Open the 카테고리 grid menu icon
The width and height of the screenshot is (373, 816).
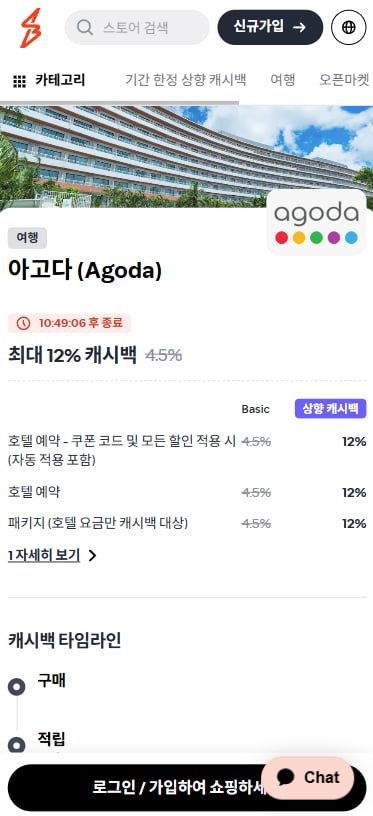click(19, 81)
